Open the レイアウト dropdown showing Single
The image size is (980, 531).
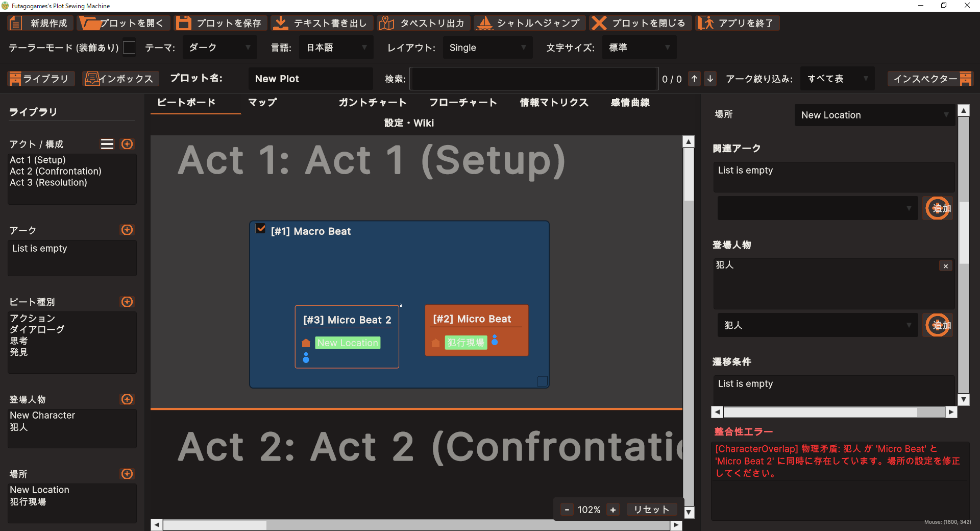[x=487, y=47]
